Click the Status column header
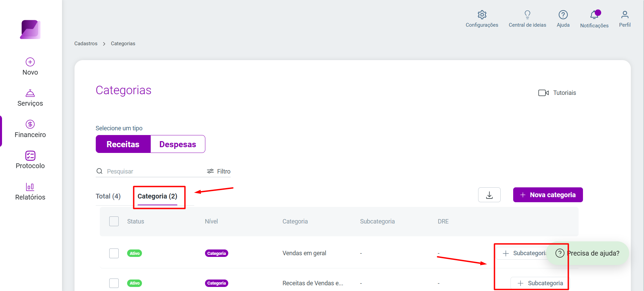The image size is (644, 291). 136,221
